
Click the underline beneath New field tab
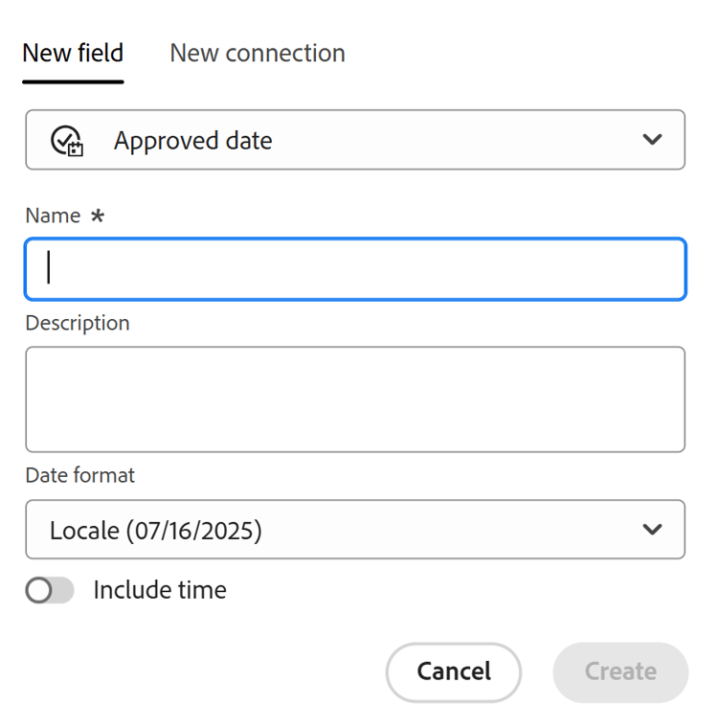73,81
